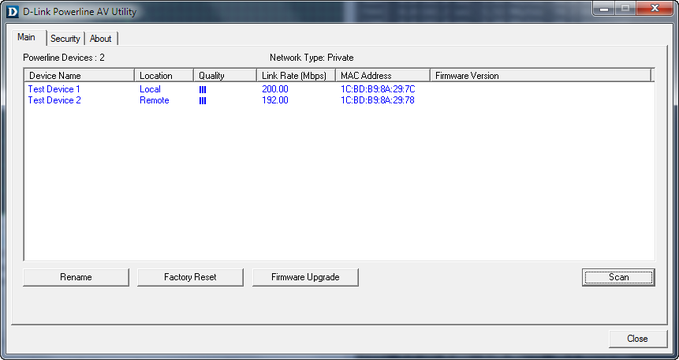Image resolution: width=679 pixels, height=360 pixels.
Task: Select Test Device 2 in the list
Action: point(339,101)
